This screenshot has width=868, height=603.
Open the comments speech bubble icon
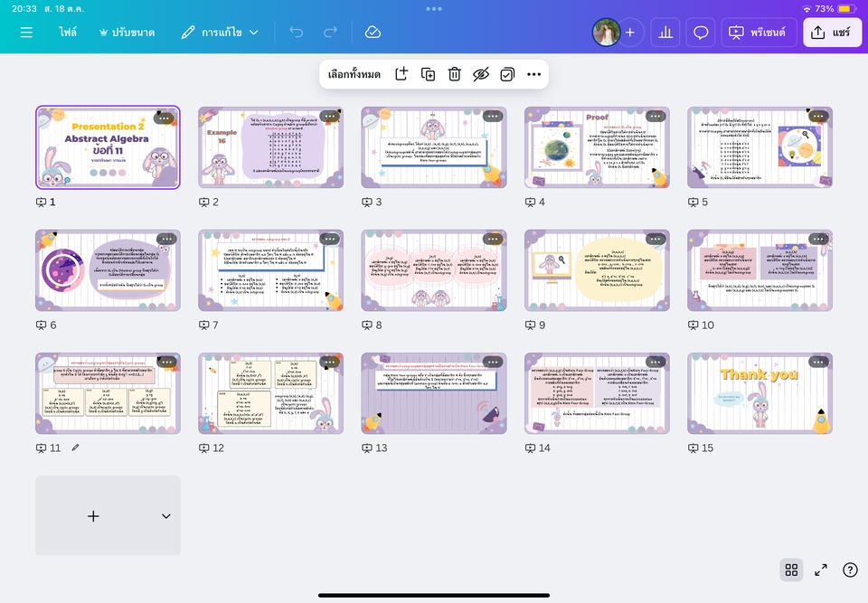click(x=701, y=33)
